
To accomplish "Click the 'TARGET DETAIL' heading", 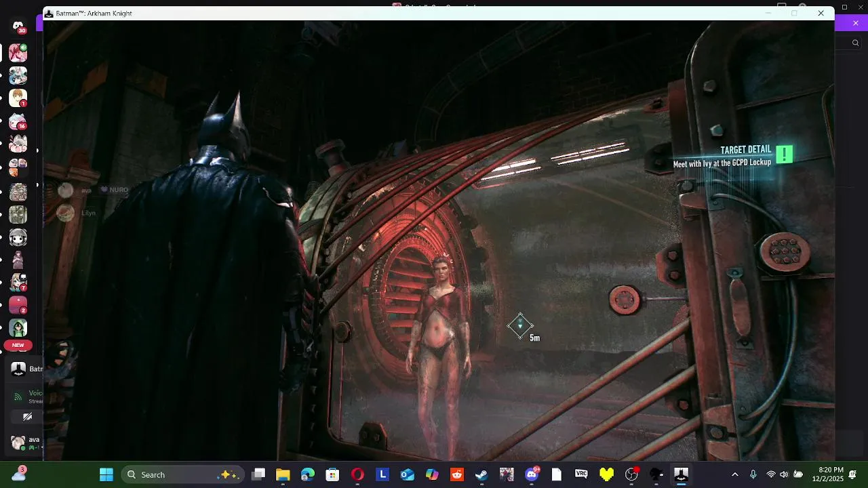I will [x=746, y=150].
